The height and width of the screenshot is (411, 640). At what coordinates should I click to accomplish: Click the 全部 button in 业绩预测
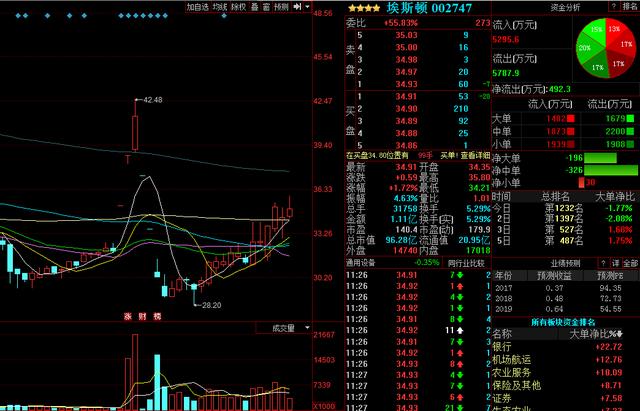point(630,263)
